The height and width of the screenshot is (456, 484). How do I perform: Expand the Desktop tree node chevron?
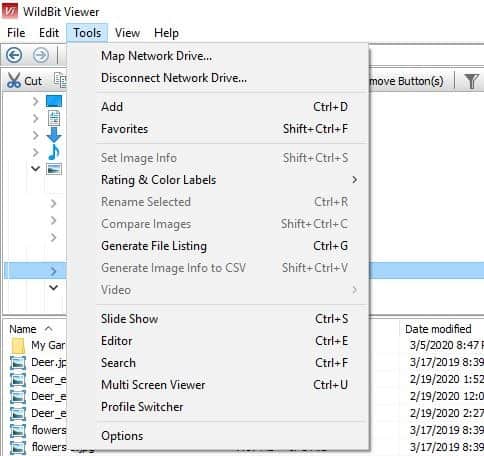click(x=35, y=101)
